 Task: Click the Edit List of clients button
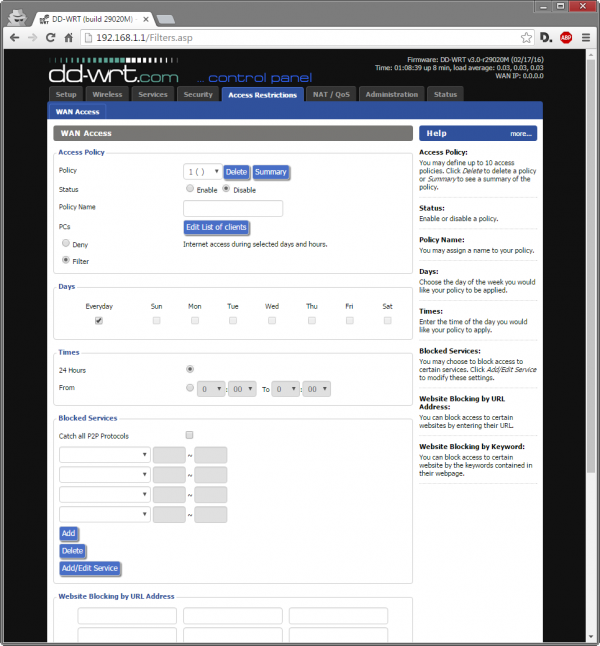[216, 227]
